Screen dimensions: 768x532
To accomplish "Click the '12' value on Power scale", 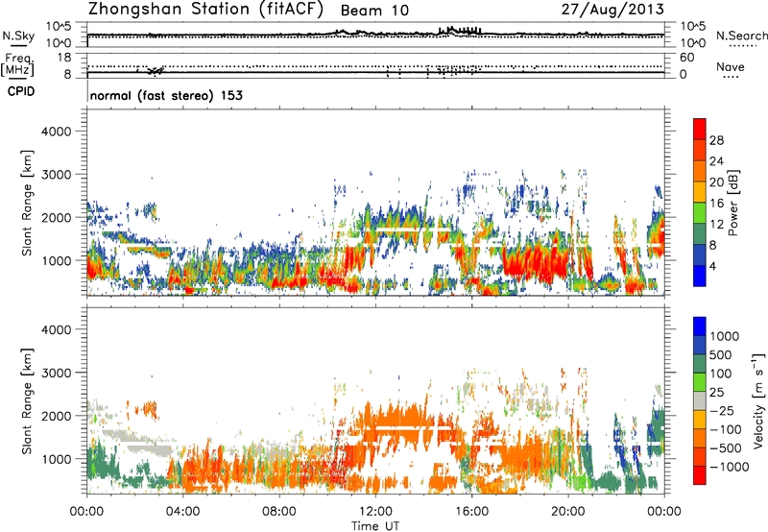I will 716,225.
